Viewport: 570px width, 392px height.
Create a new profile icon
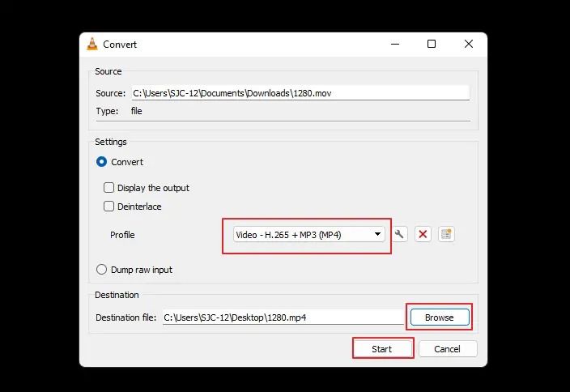(x=446, y=234)
